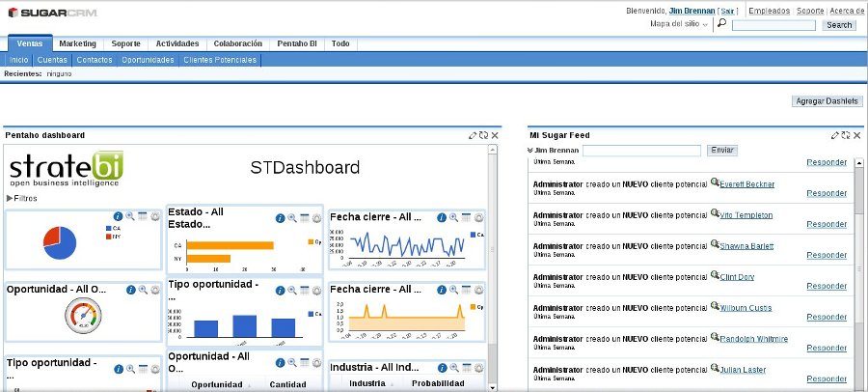Open table view icon on first Fecha cierre chart
Screen dimensions: 868x392
[x=466, y=217]
